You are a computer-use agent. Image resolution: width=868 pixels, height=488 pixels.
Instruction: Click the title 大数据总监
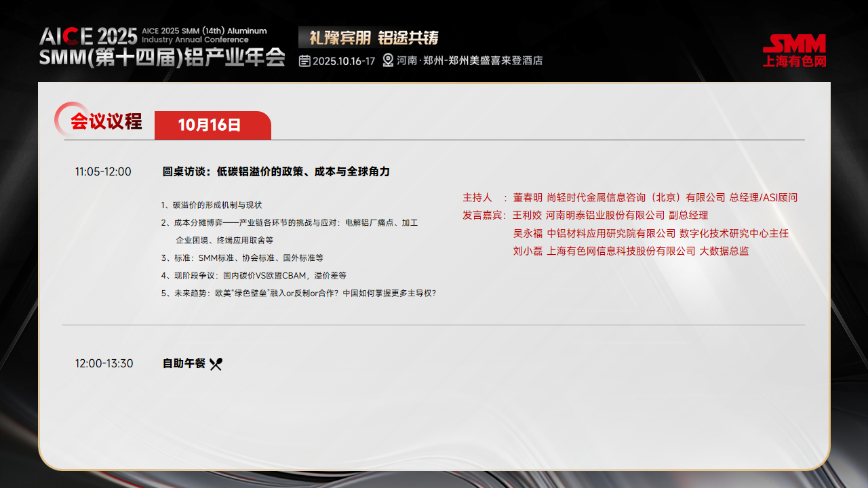click(x=724, y=251)
